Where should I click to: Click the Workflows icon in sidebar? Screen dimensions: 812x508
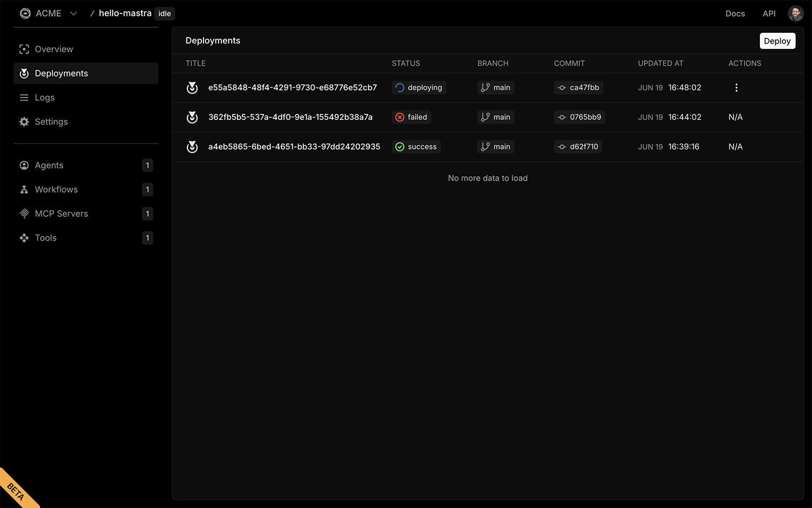coord(24,190)
